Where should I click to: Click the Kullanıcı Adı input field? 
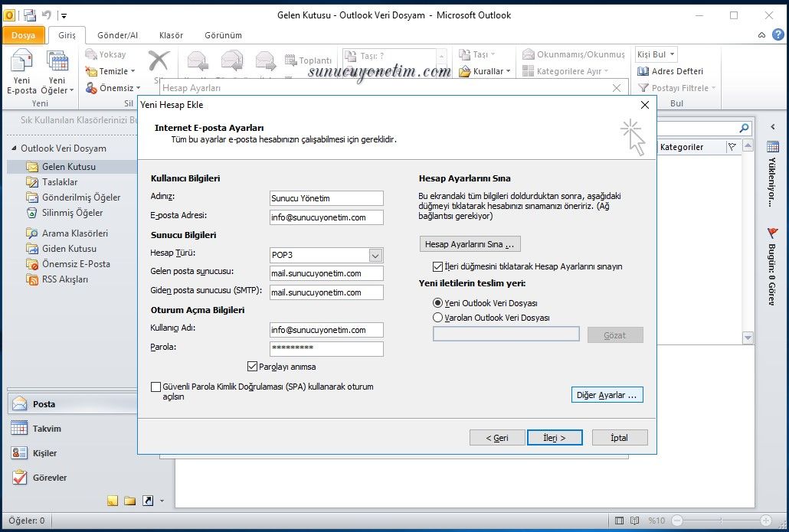tap(326, 330)
